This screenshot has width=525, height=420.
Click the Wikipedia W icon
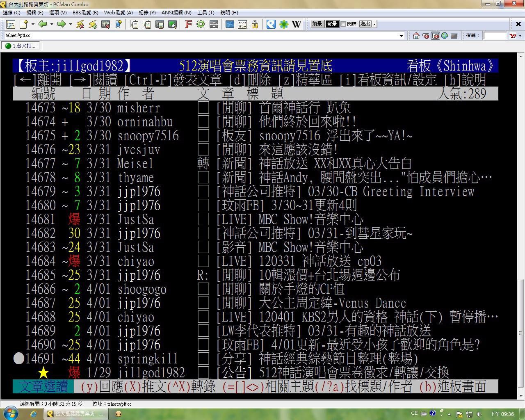pos(297,24)
